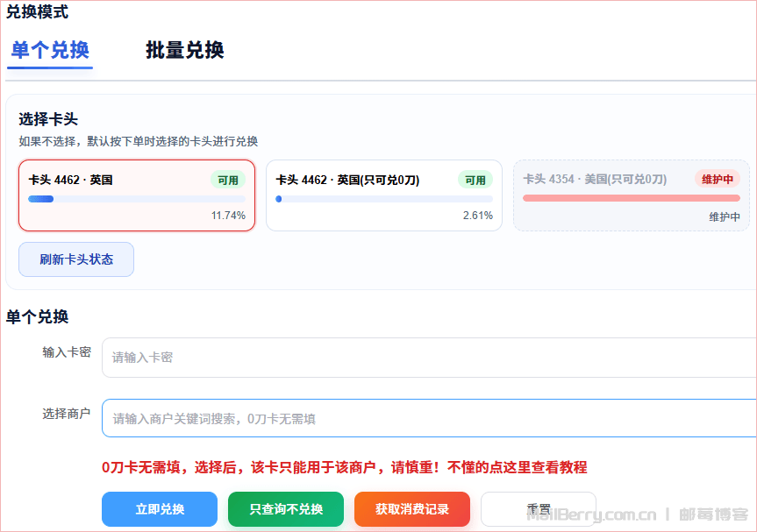
Task: Click the progress bar above 2.61%
Action: tap(383, 199)
